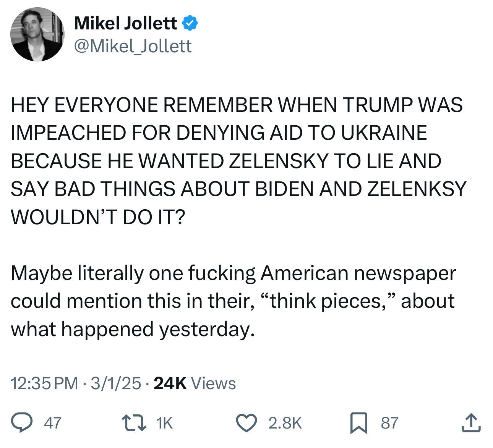Like the tweet with the heart icon
The width and height of the screenshot is (493, 448).
coord(252,423)
